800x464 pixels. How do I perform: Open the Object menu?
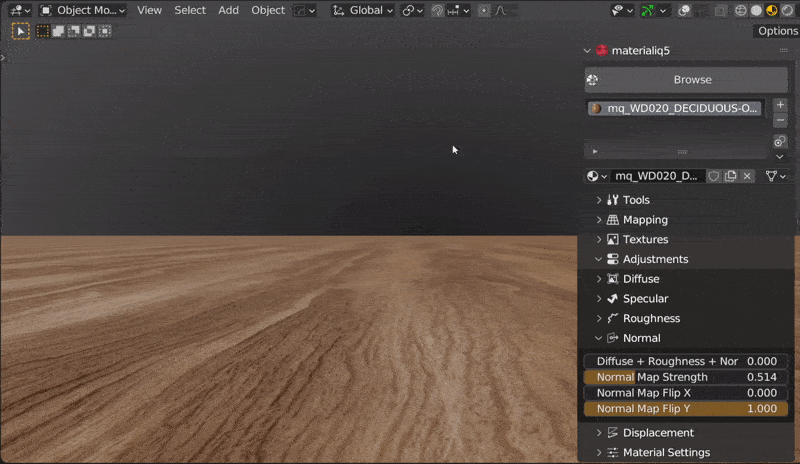coord(268,10)
